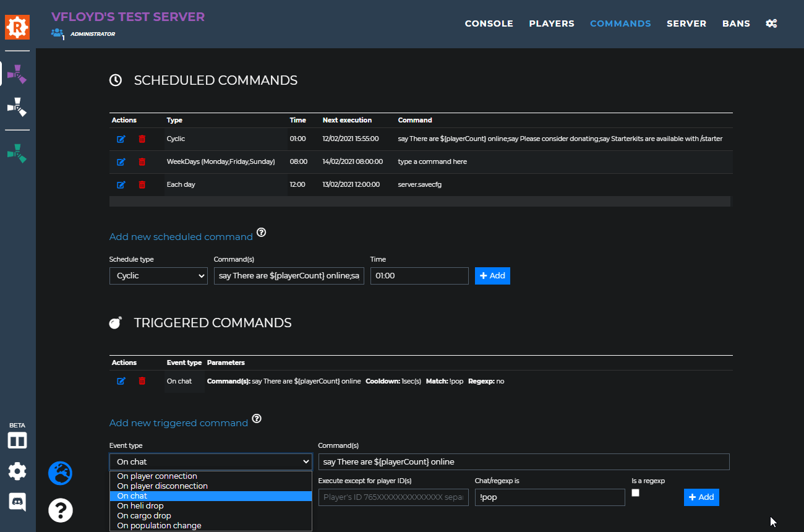Delete the 'Each day' scheduled command

point(142,184)
